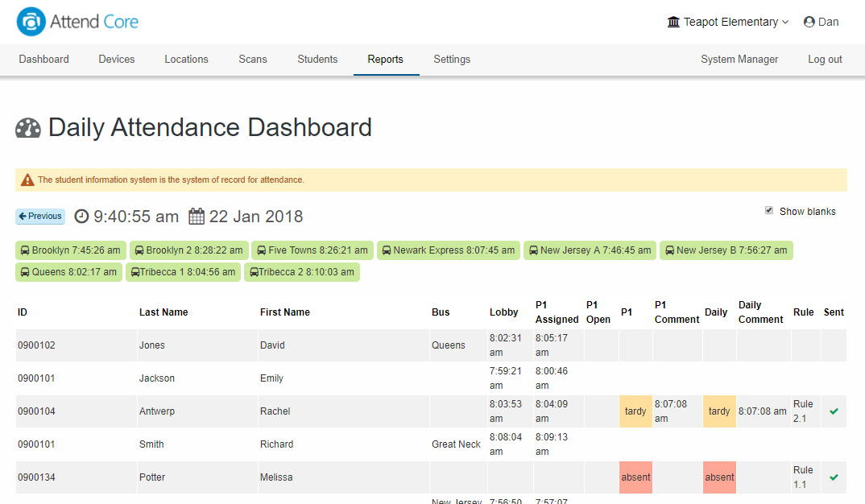The image size is (865, 504).
Task: Select the Brooklyn 7:45:26 am bus badge
Action: coord(71,250)
